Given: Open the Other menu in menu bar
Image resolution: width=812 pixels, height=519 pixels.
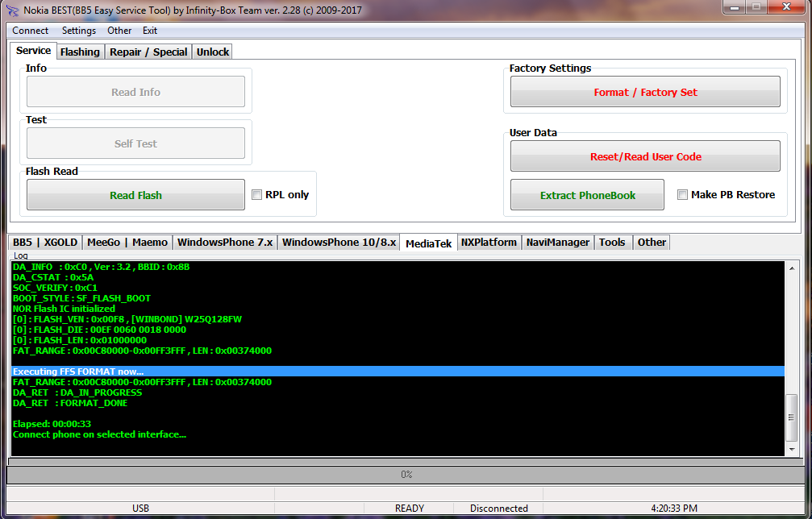Looking at the screenshot, I should click(119, 31).
